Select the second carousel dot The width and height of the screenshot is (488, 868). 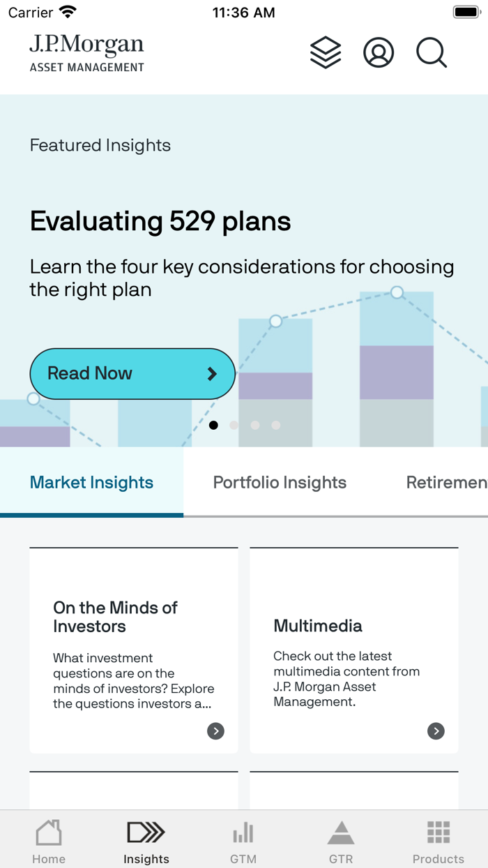pos(234,425)
